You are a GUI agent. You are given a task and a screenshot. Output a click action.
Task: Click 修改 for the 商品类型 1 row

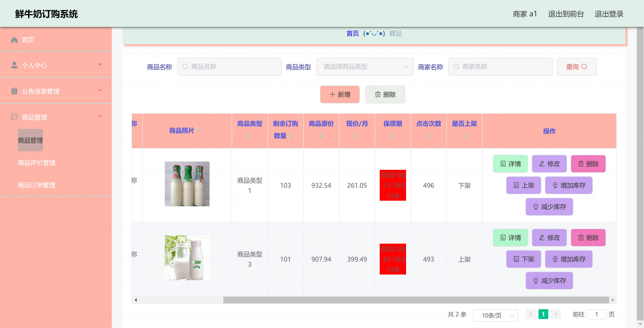tap(549, 164)
